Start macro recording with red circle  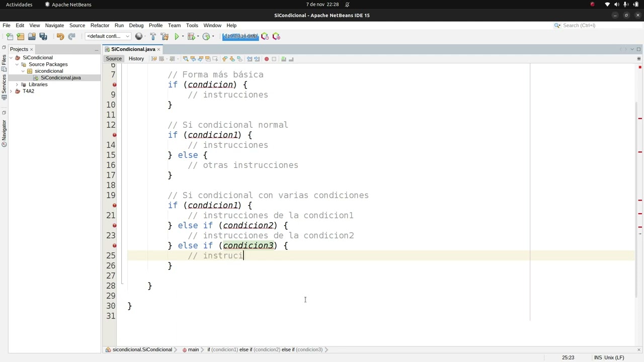click(x=267, y=59)
